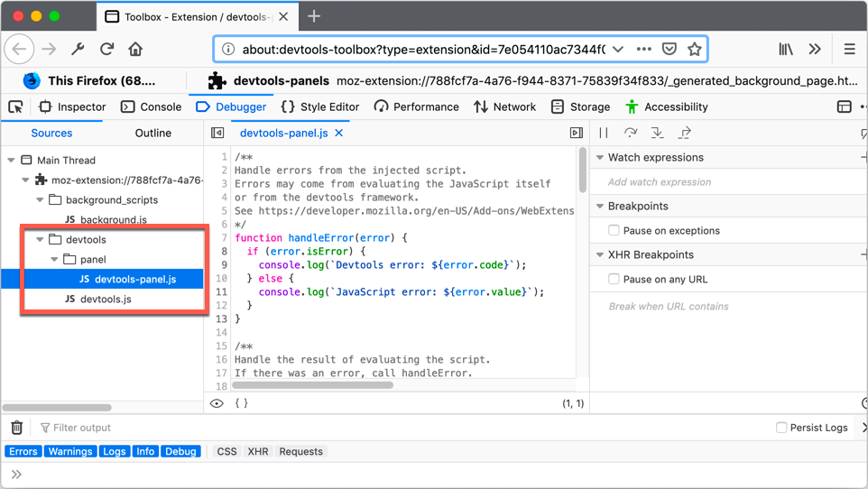Pause script execution
The height and width of the screenshot is (489, 868).
pyautogui.click(x=604, y=133)
